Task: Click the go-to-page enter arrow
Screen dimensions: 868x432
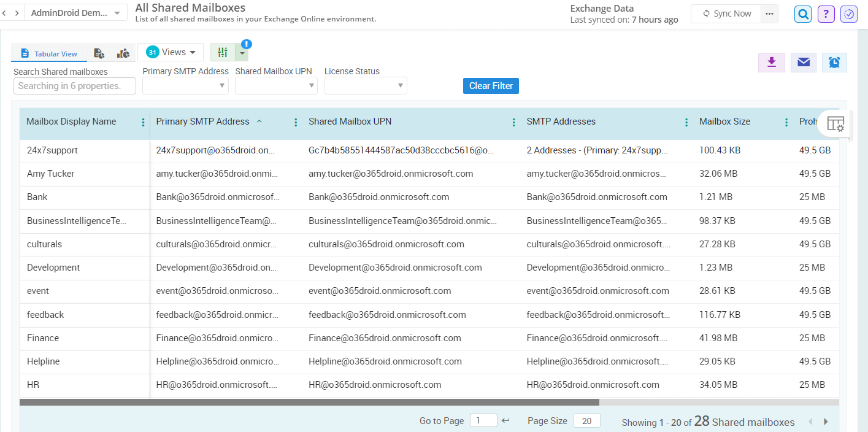Action: tap(505, 421)
